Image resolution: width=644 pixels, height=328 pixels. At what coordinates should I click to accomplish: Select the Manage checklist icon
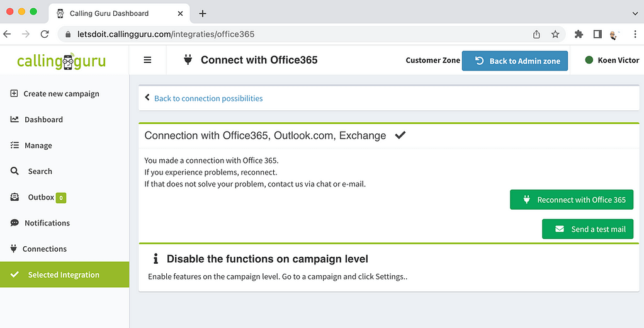[14, 145]
